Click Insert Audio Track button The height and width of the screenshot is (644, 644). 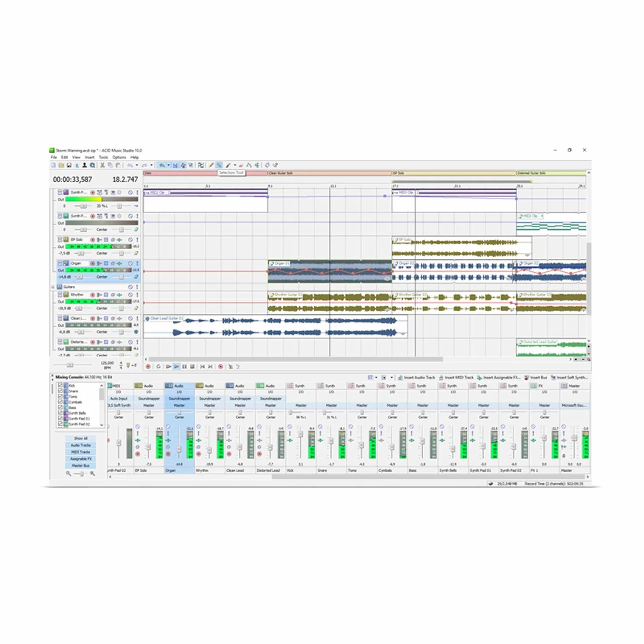pos(416,377)
